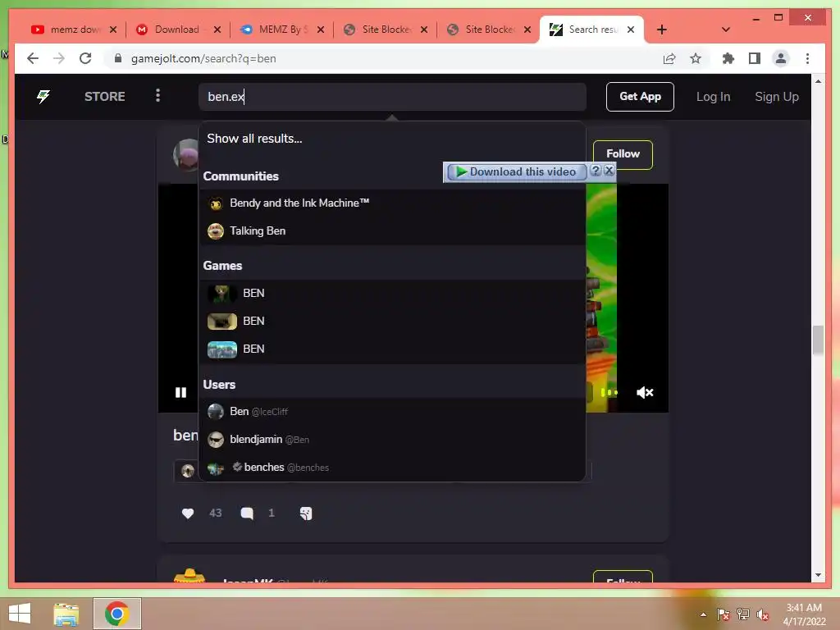
Task: Open user blendjamin @Ben
Action: [392, 440]
